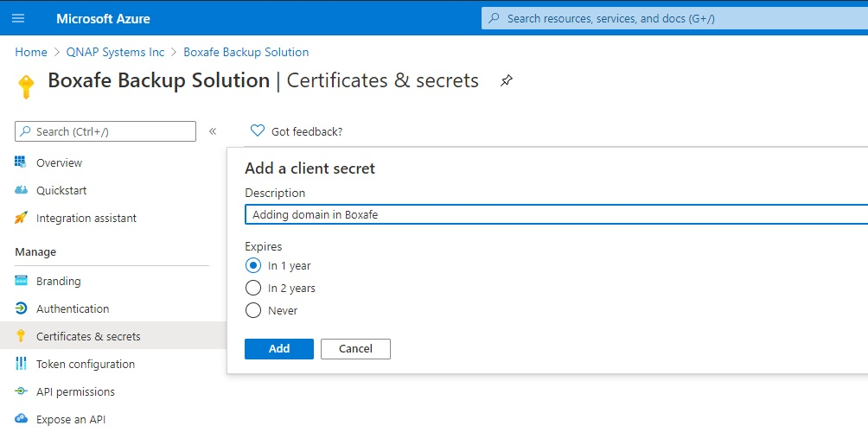The width and height of the screenshot is (868, 432).
Task: Click the Got feedback heart icon
Action: 258,130
